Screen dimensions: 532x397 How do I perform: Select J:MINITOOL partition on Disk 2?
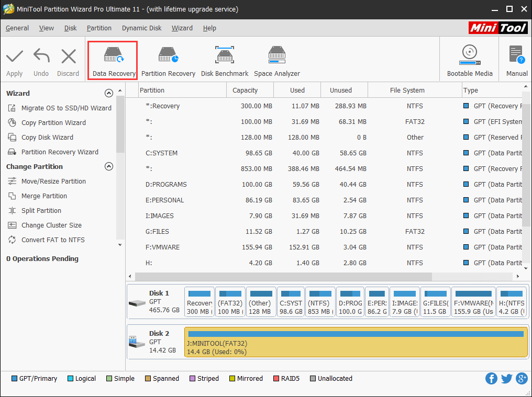356,342
